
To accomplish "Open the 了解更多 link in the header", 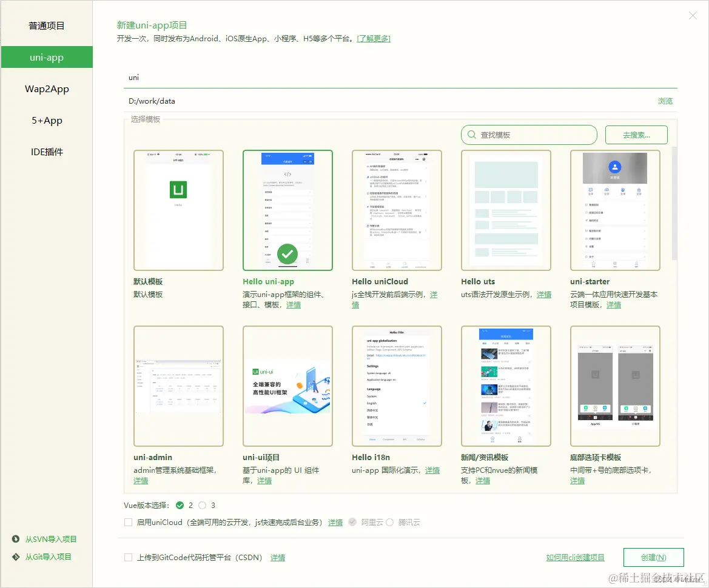I will [374, 39].
